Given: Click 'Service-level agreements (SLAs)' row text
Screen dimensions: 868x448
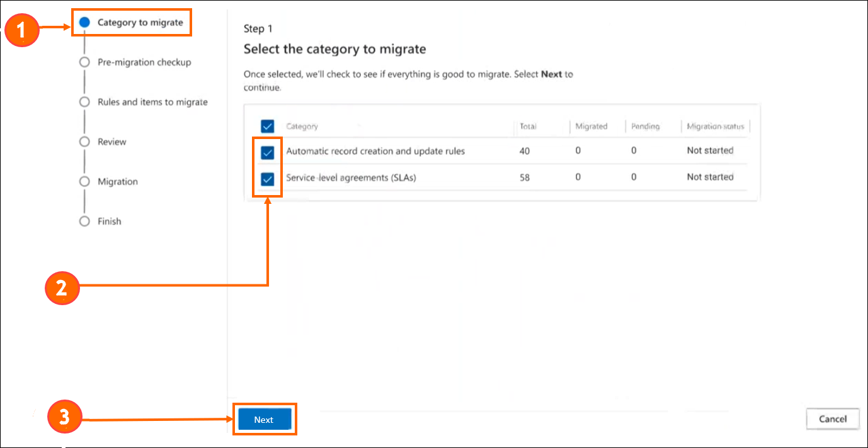Looking at the screenshot, I should pos(351,177).
